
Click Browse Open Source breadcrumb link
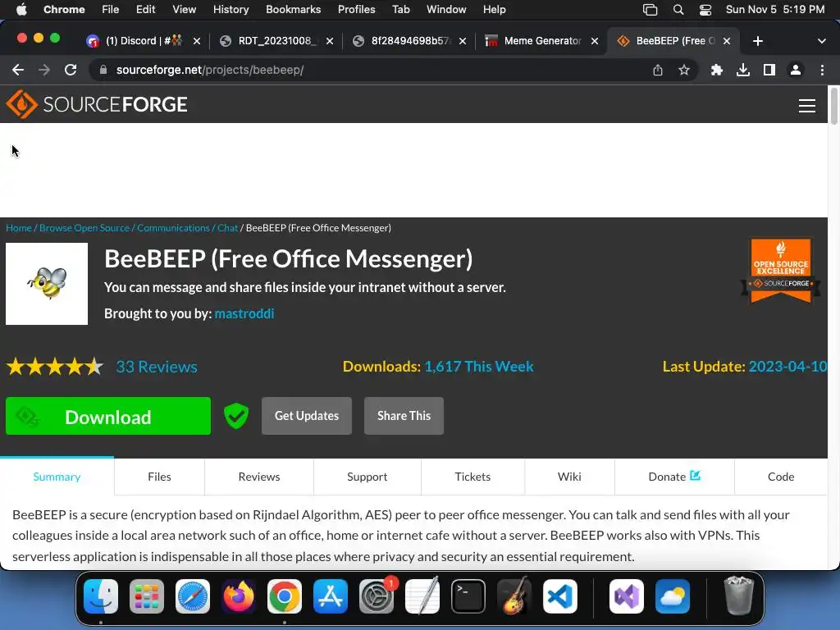pos(84,228)
